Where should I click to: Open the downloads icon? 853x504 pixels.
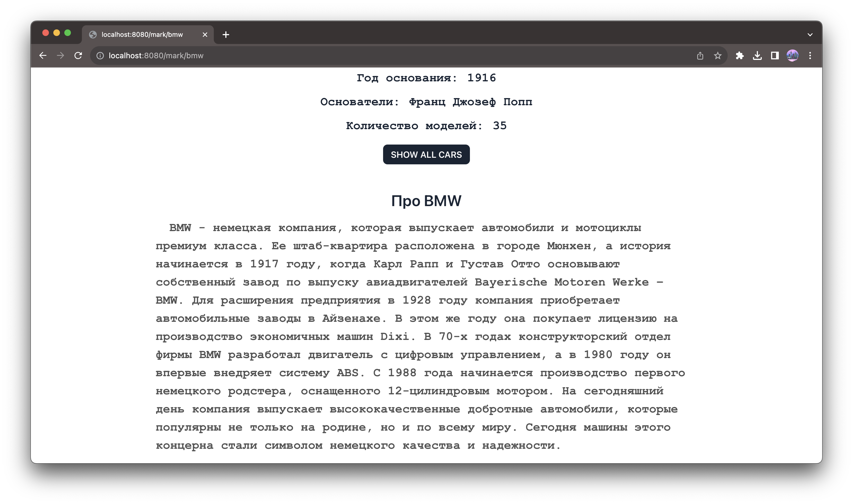pyautogui.click(x=757, y=56)
